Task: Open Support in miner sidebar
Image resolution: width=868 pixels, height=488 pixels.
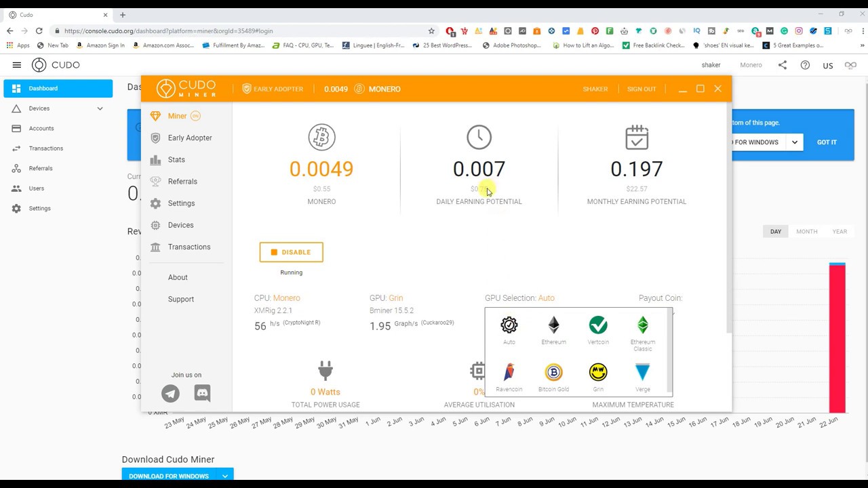Action: point(181,299)
